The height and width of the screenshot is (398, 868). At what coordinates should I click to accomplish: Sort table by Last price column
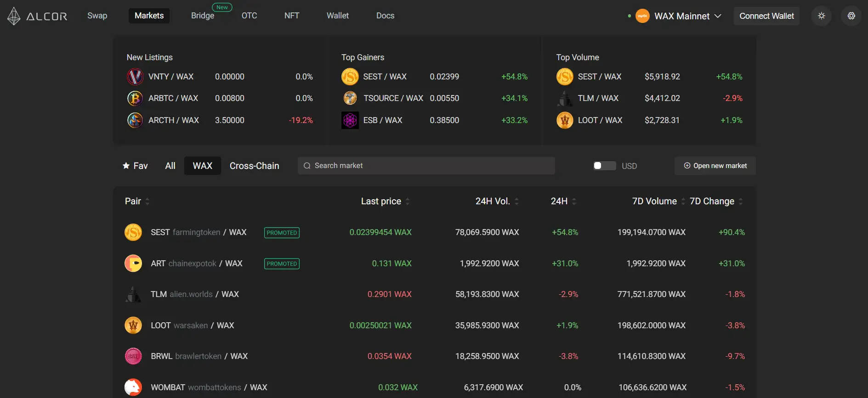(385, 201)
